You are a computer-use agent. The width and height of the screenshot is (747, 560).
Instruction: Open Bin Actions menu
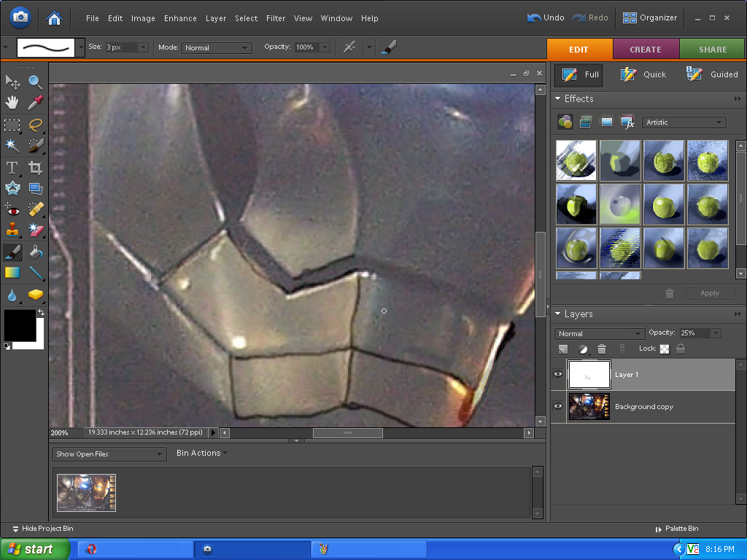click(202, 453)
